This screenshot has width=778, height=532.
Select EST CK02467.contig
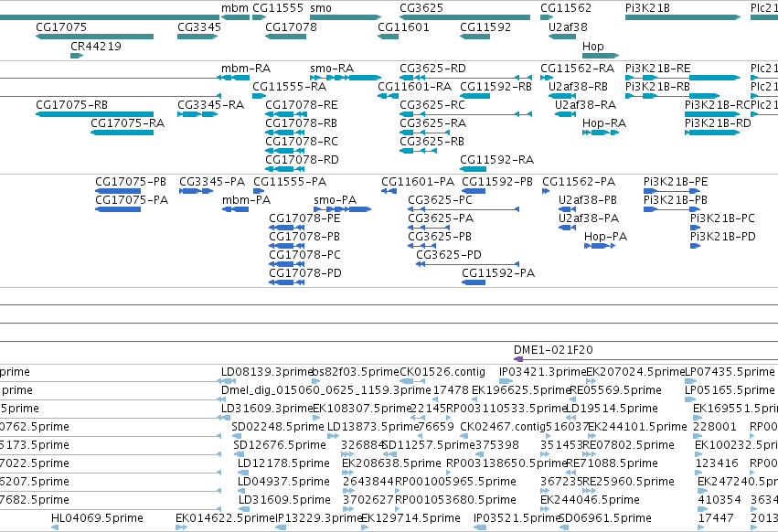click(503, 427)
